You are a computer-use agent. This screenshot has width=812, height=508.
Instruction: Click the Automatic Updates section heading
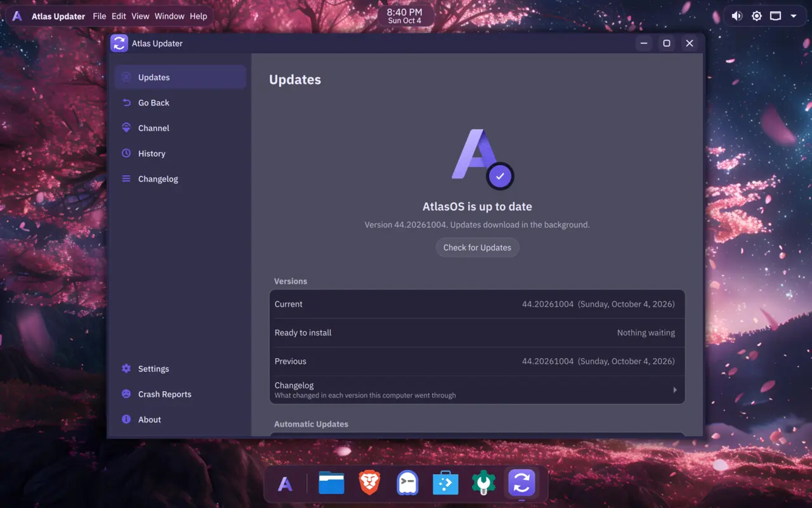coord(311,424)
